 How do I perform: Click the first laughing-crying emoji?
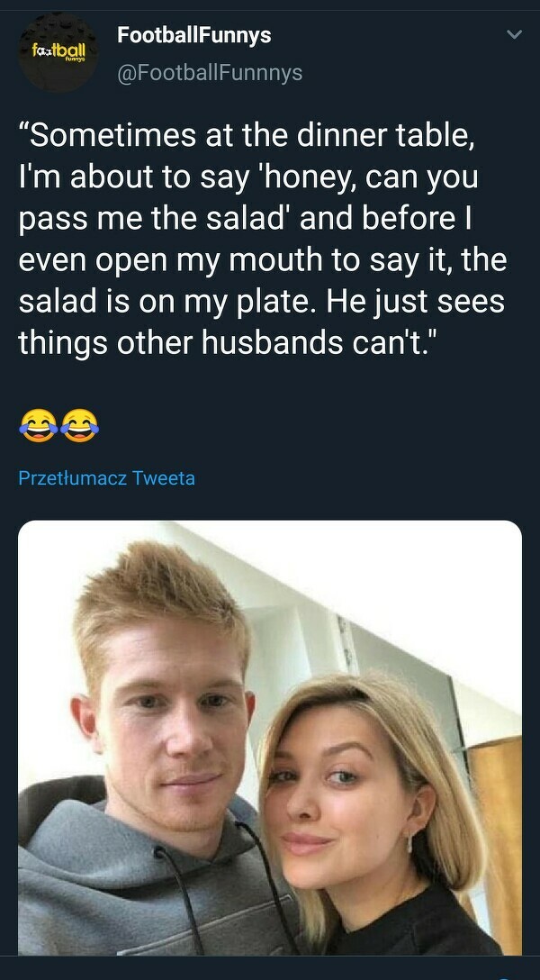[x=36, y=426]
